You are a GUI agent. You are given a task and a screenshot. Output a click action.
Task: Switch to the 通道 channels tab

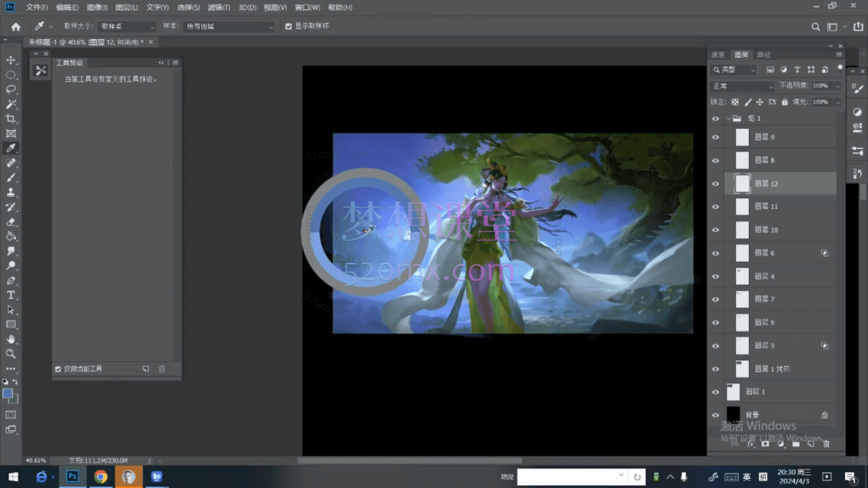click(718, 55)
